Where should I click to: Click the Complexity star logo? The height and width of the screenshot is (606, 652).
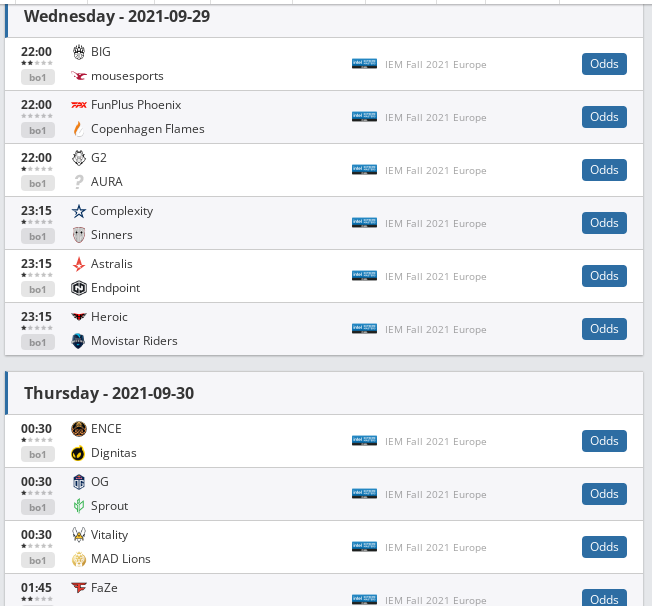79,211
